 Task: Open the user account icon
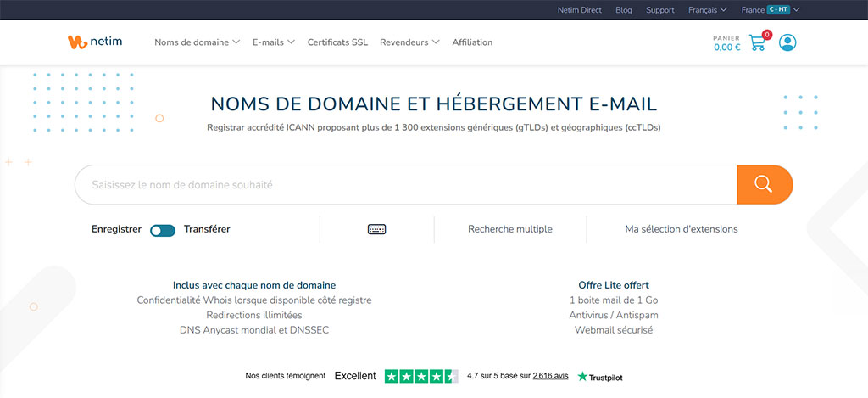[787, 42]
